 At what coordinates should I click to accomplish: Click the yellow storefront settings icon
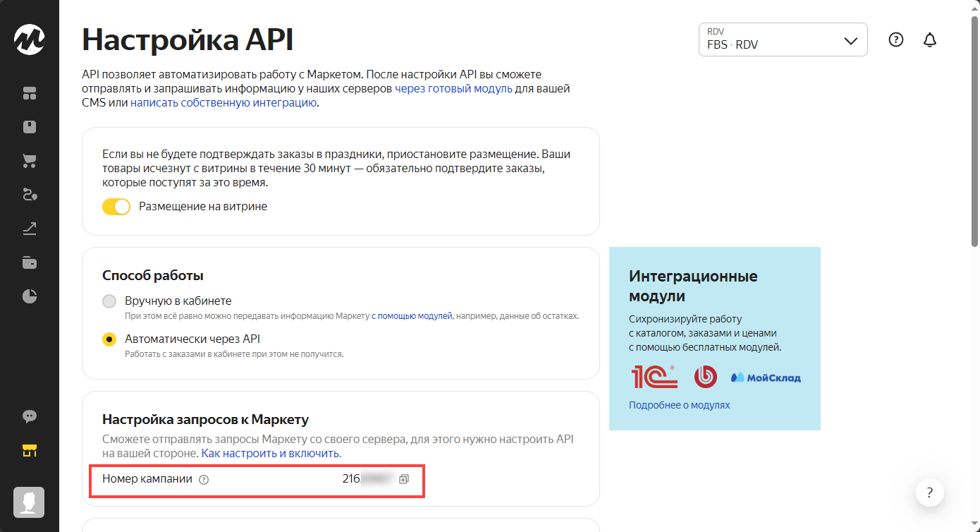coord(30,450)
